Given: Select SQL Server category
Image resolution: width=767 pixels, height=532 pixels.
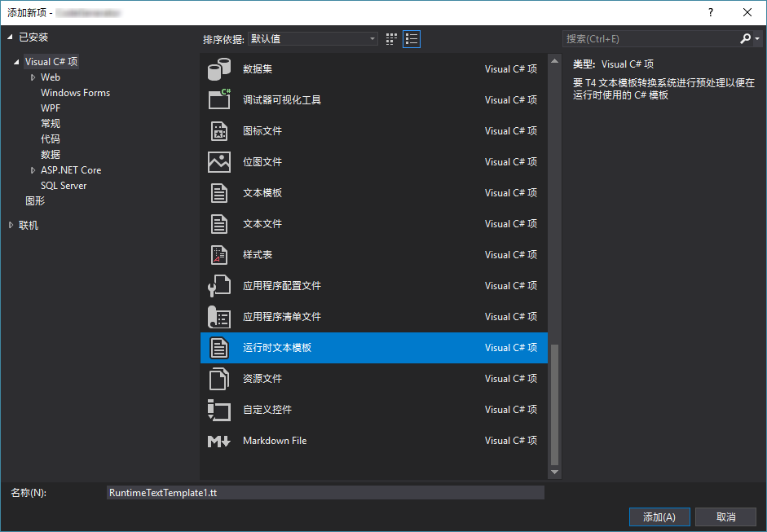Looking at the screenshot, I should [x=64, y=186].
